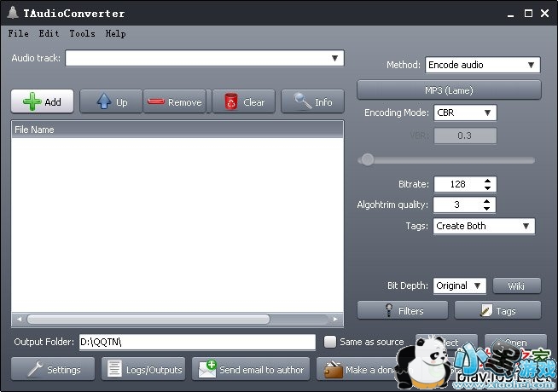The image size is (558, 392).
Task: Open the Logs/Outputs window
Action: pos(143,369)
